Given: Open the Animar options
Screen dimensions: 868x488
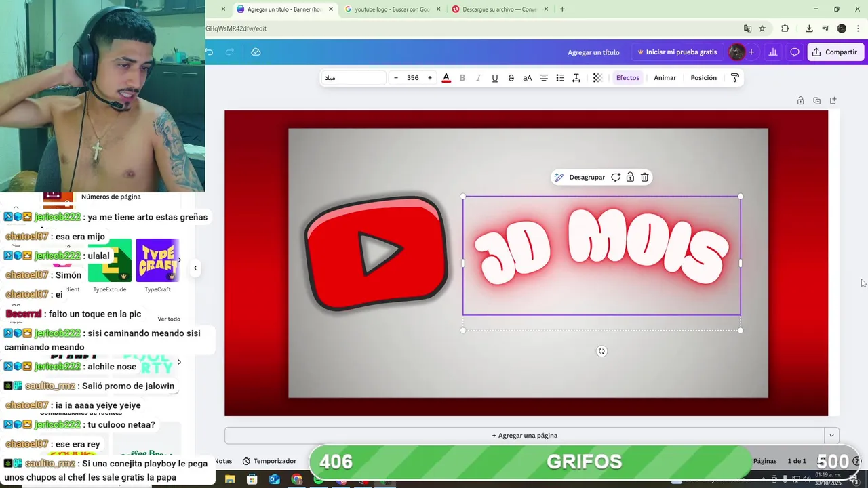Looking at the screenshot, I should coord(665,78).
